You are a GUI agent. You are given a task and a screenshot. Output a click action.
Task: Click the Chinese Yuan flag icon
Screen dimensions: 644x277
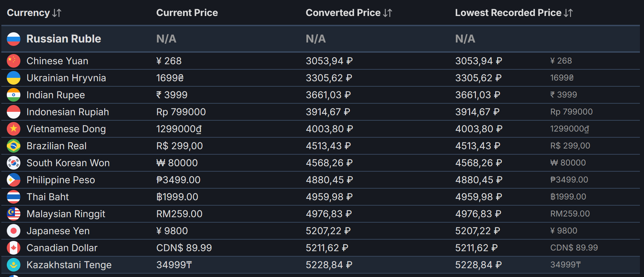pos(14,61)
